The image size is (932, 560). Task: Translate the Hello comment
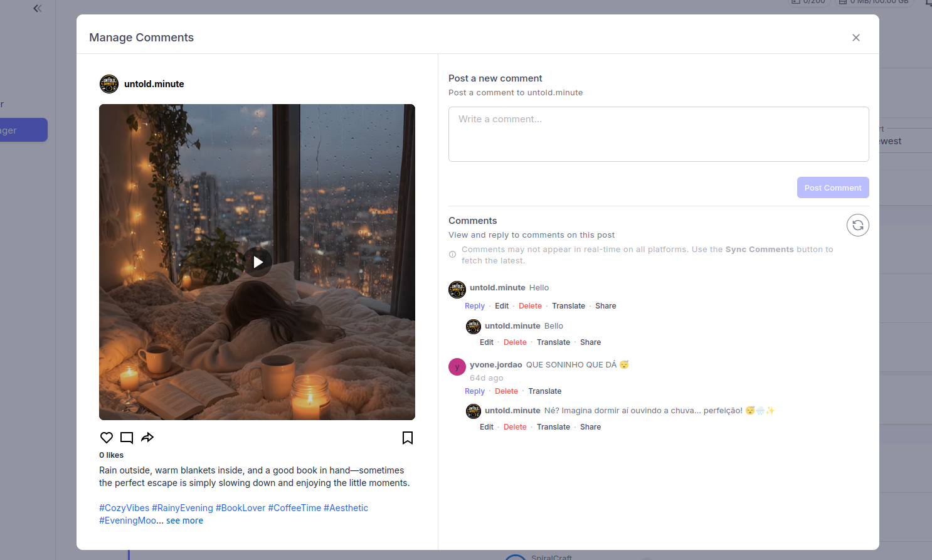tap(568, 306)
